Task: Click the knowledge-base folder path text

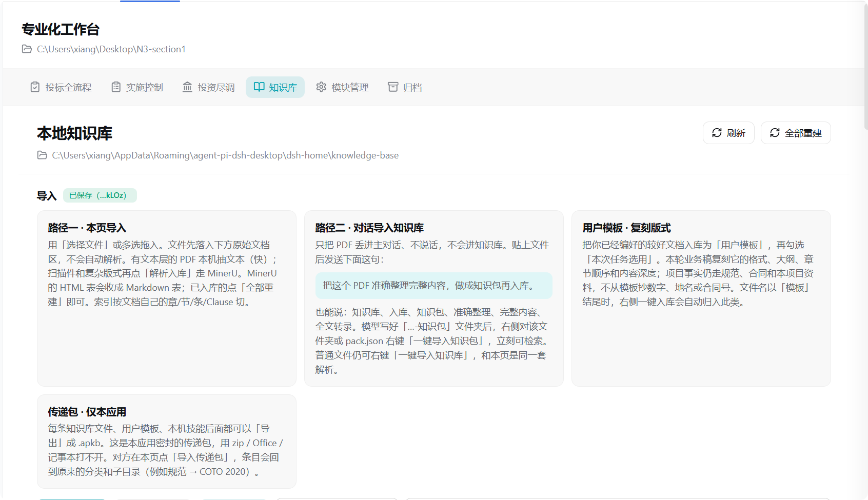Action: pyautogui.click(x=225, y=155)
